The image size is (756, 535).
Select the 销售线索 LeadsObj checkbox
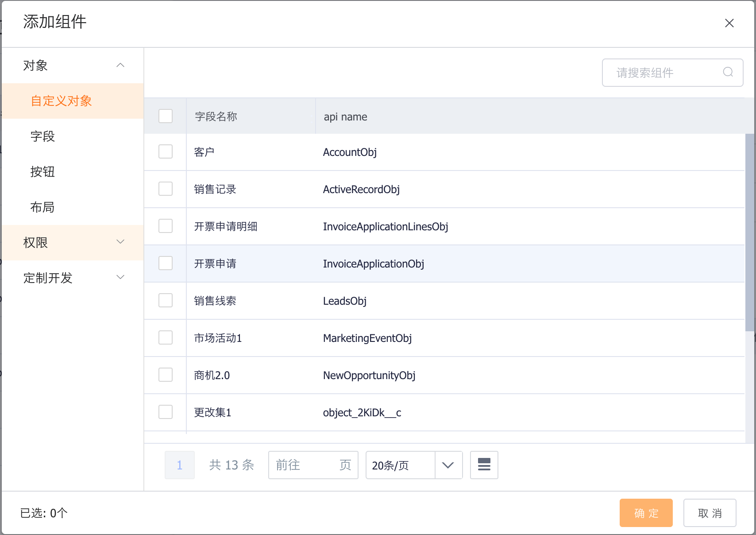[x=166, y=301]
